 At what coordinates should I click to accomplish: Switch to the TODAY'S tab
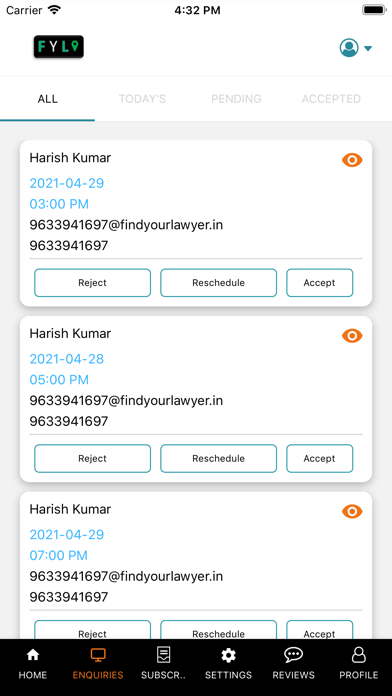click(x=142, y=99)
